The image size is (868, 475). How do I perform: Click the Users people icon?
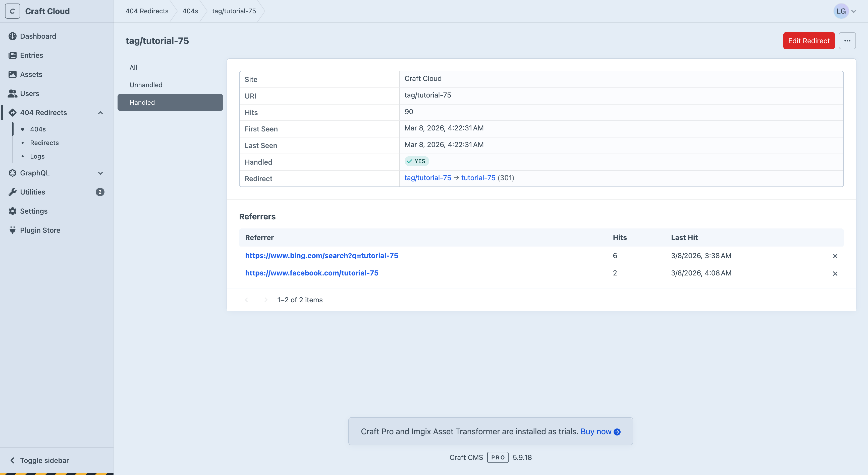13,93
